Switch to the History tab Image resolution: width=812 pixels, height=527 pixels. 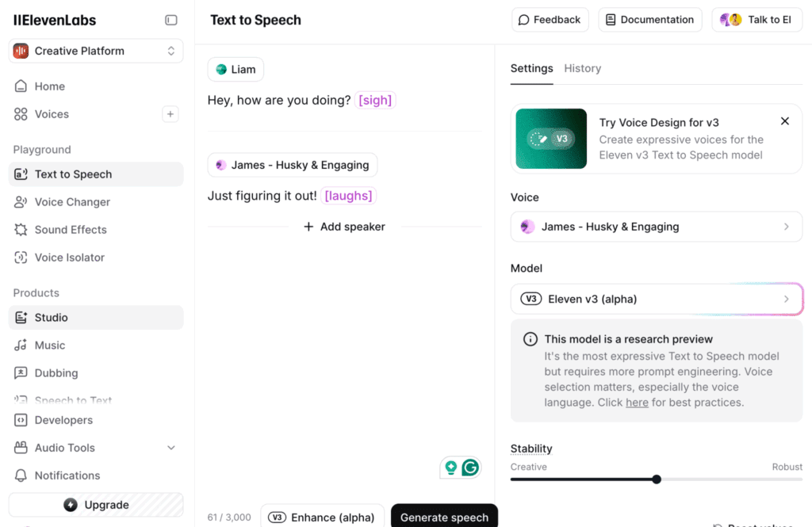pyautogui.click(x=582, y=68)
